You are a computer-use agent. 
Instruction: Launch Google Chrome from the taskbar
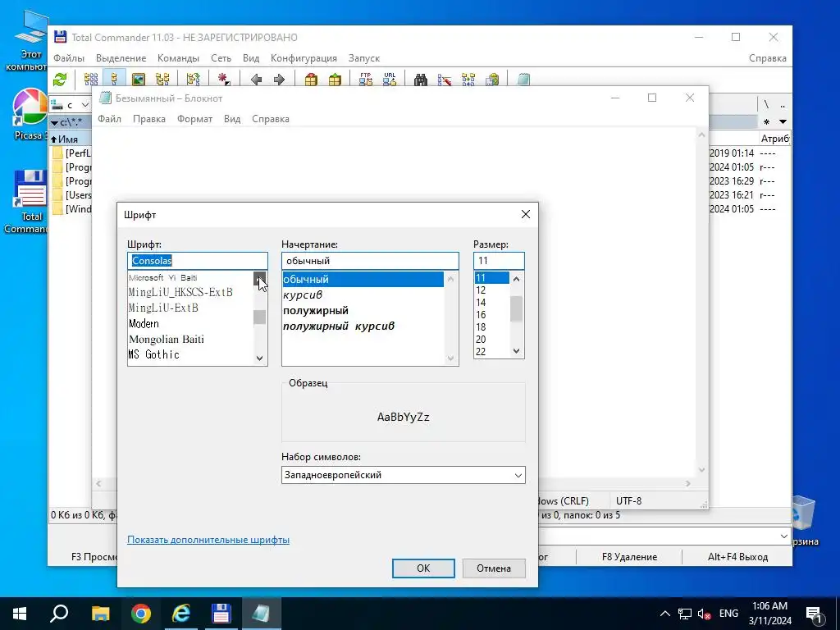[x=141, y=614]
